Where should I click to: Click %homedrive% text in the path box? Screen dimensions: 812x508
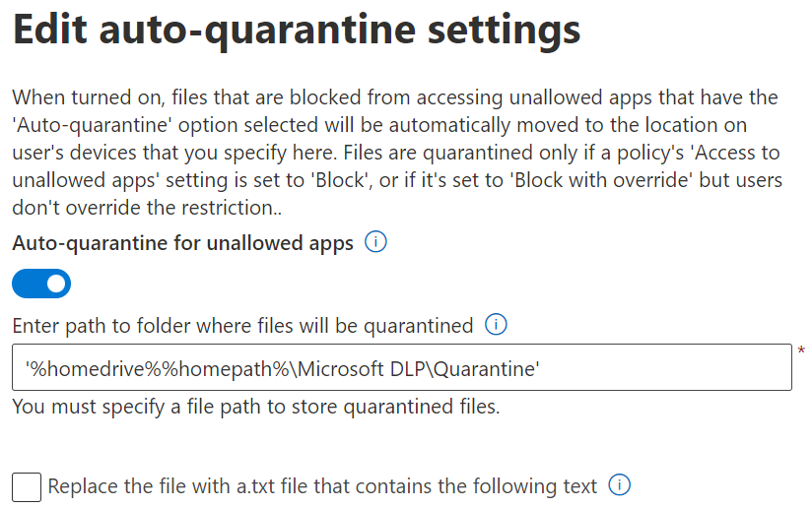coord(94,369)
